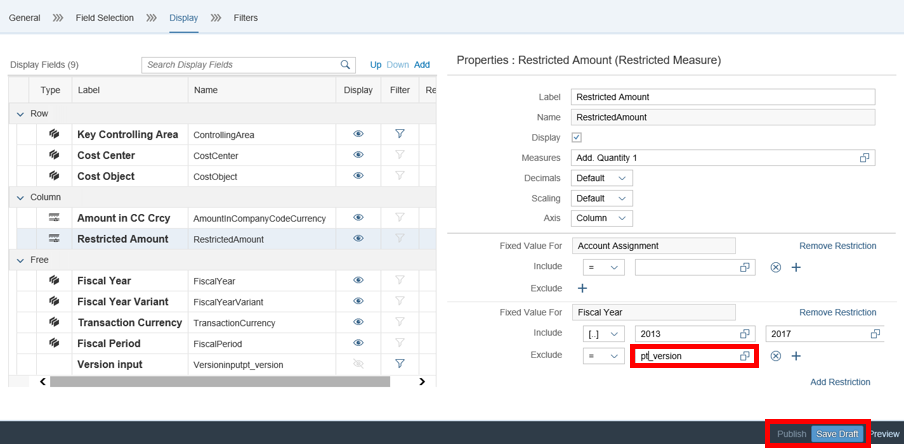
Task: Click Up to move the field
Action: pos(376,65)
